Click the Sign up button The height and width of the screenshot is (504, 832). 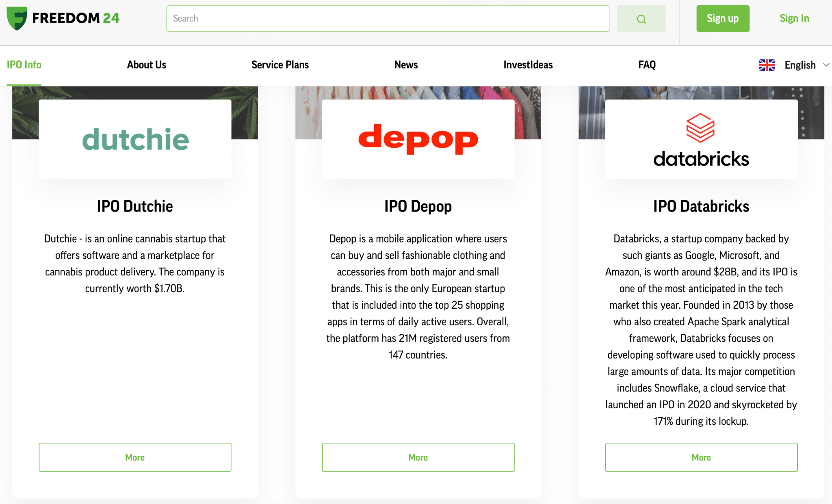point(722,18)
